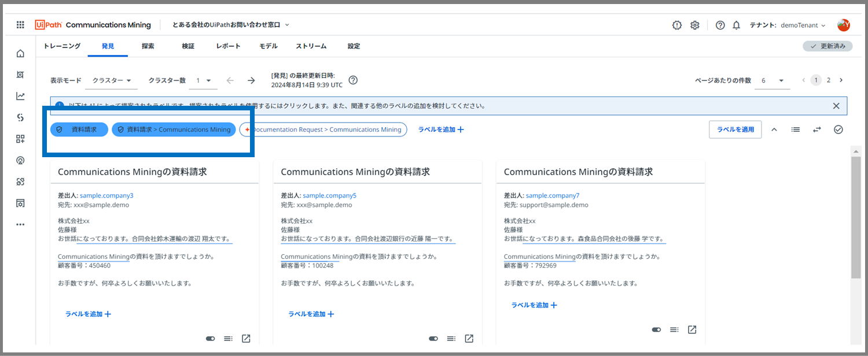868x356 pixels.
Task: Open sample.company5 message in new window
Action: pyautogui.click(x=469, y=338)
